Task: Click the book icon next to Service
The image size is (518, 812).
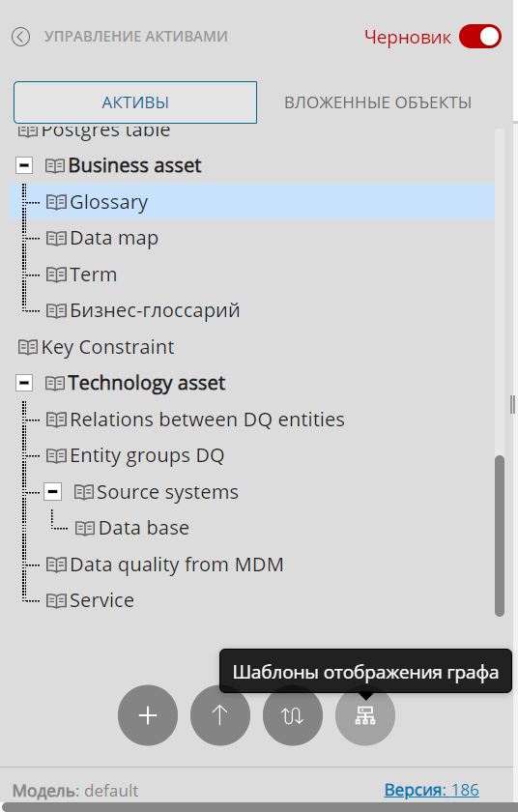Action: 56,600
